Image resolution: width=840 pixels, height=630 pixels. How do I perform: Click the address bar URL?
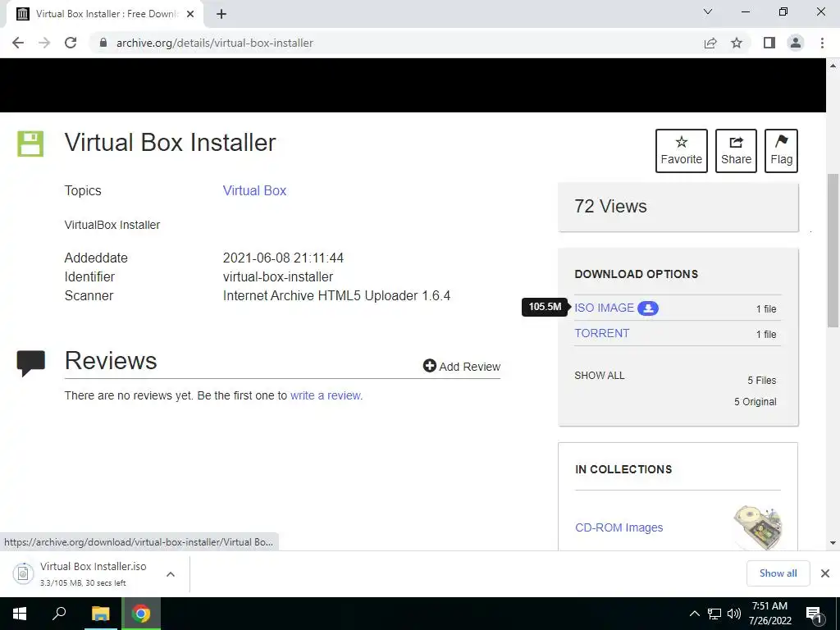(214, 43)
